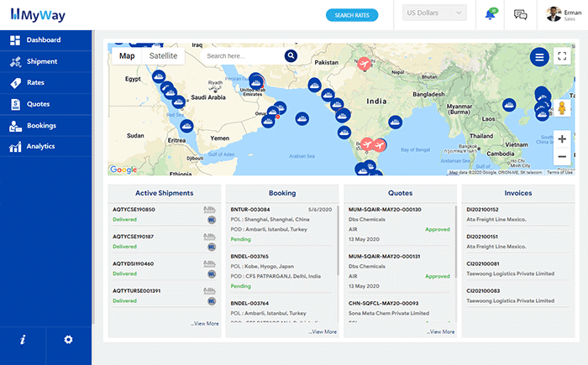Click the Bookings person icon

pos(15,127)
